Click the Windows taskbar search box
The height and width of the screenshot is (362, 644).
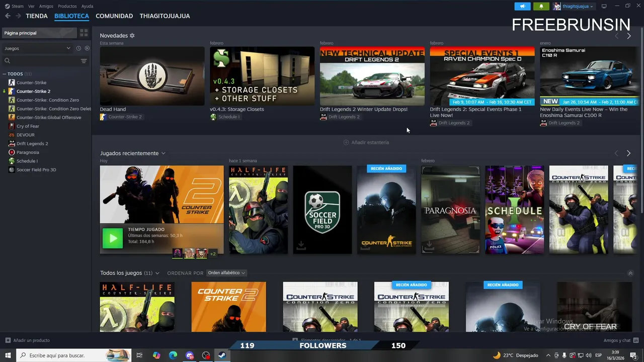[74, 355]
